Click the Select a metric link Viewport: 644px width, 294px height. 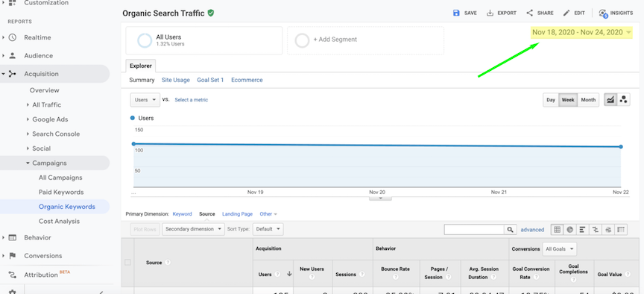(x=192, y=100)
